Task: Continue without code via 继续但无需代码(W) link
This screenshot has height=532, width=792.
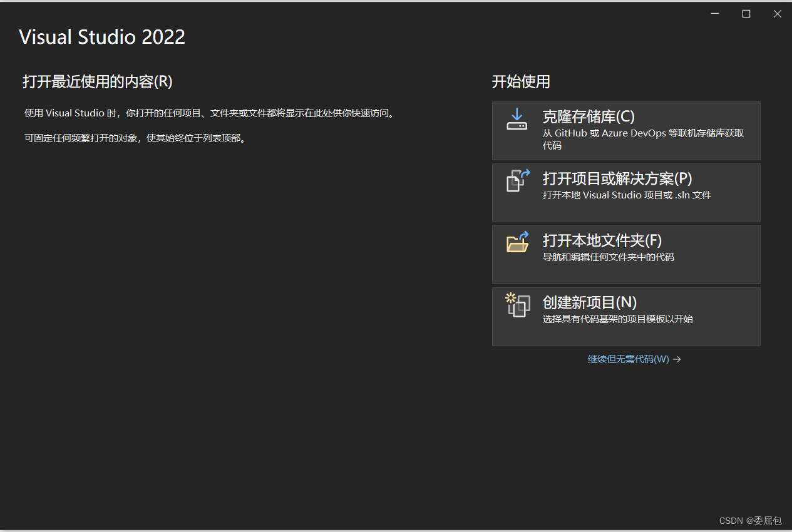Action: point(634,359)
